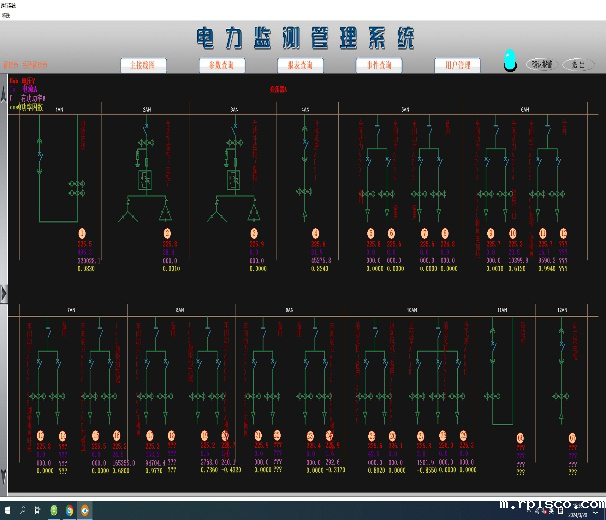Click the cyan water drop indicator icon
606x520 pixels.
click(509, 61)
